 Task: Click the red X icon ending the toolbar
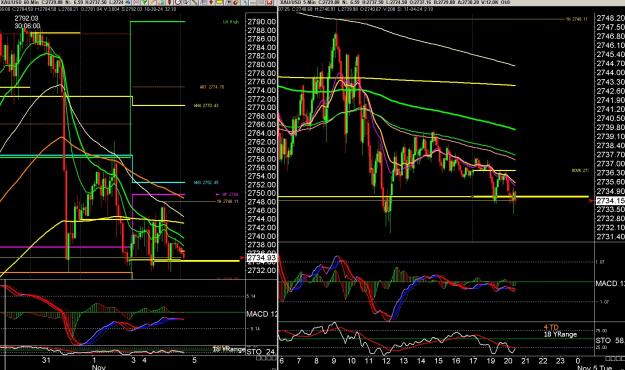pos(269,2)
